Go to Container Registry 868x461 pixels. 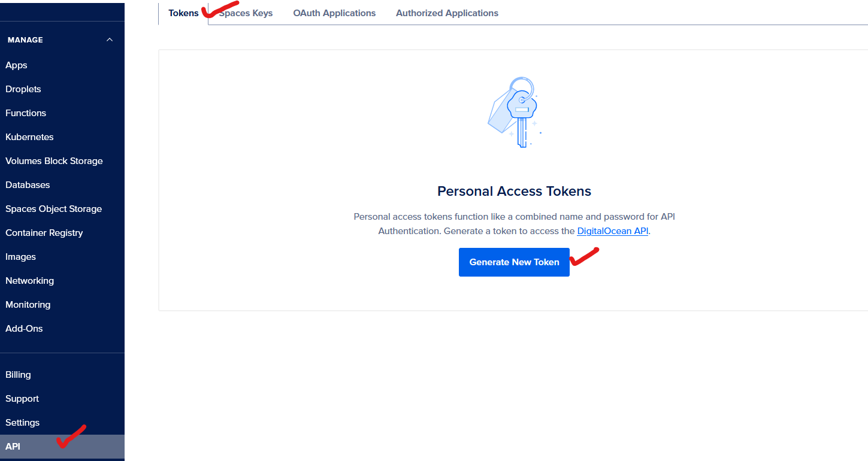(44, 233)
